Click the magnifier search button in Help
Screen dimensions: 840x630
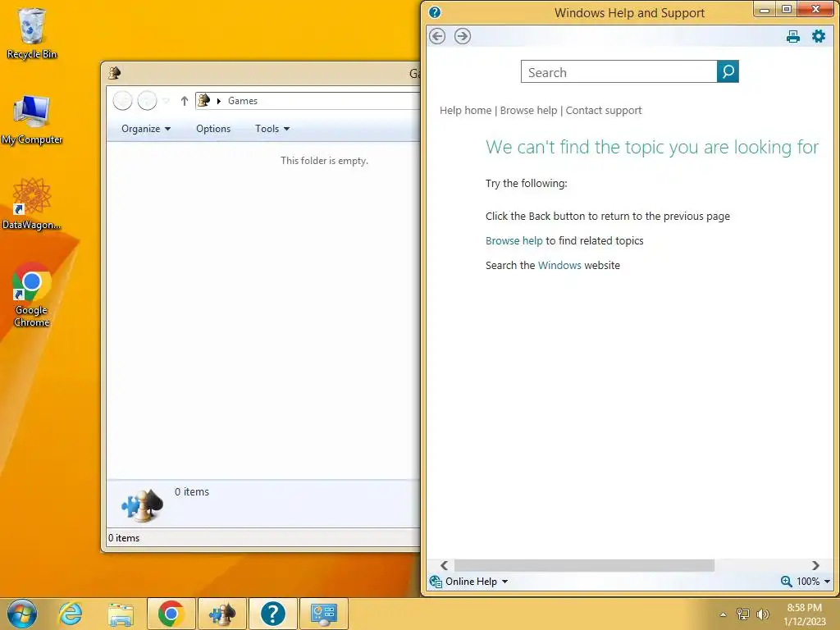[728, 72]
